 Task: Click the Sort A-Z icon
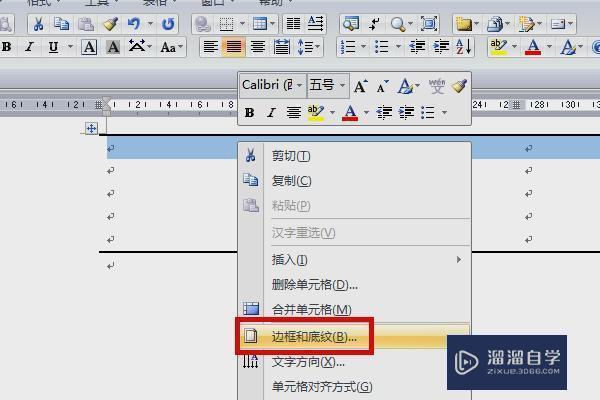tap(464, 47)
